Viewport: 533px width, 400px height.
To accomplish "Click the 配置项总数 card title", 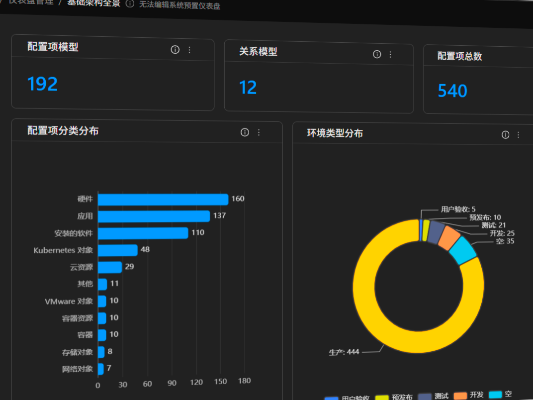I will [x=460, y=56].
